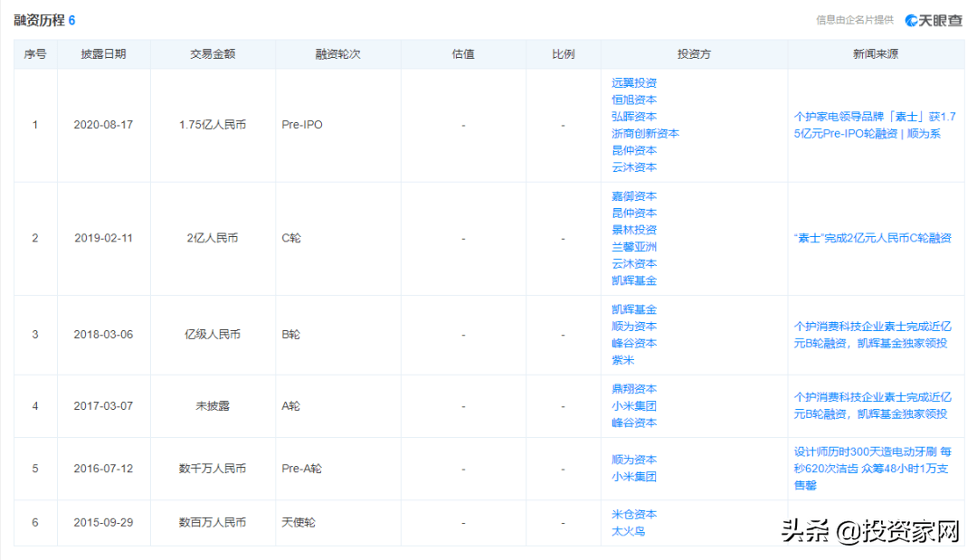Click the 估值 column header
Viewport: 977px width, 560px height.
(x=463, y=54)
